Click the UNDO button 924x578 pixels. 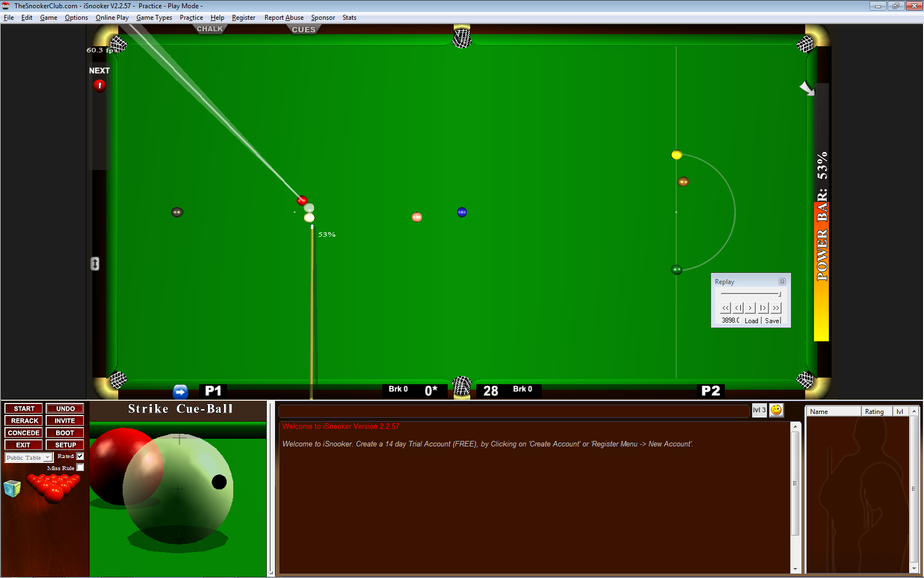(x=65, y=408)
